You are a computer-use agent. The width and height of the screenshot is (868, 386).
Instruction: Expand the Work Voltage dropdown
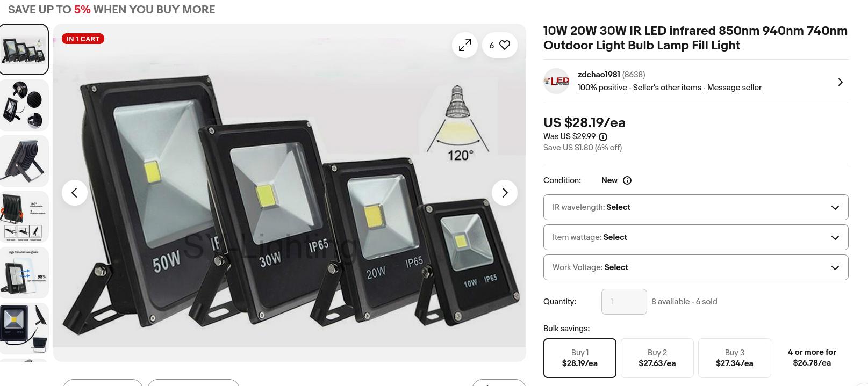click(x=696, y=267)
